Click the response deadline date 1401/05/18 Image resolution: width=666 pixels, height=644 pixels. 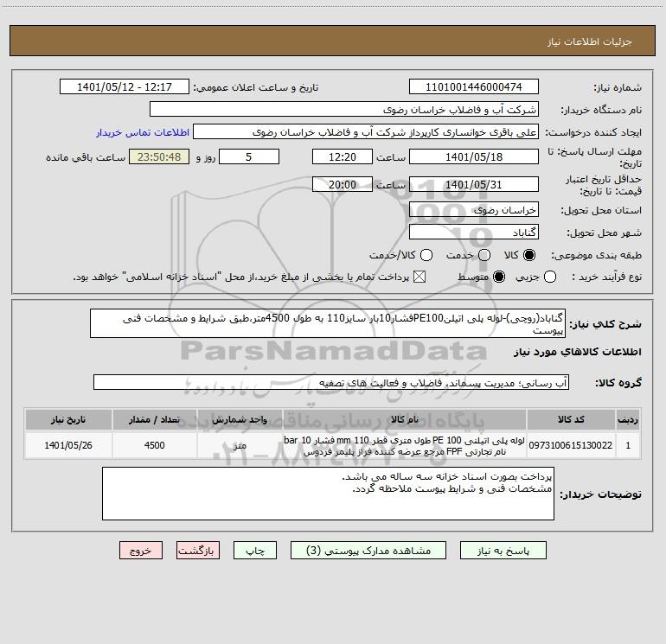point(474,156)
